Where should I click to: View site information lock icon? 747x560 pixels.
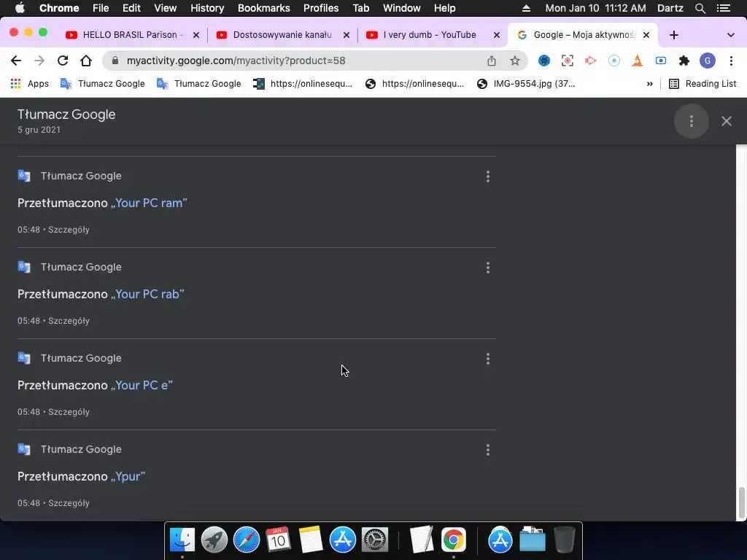[115, 61]
